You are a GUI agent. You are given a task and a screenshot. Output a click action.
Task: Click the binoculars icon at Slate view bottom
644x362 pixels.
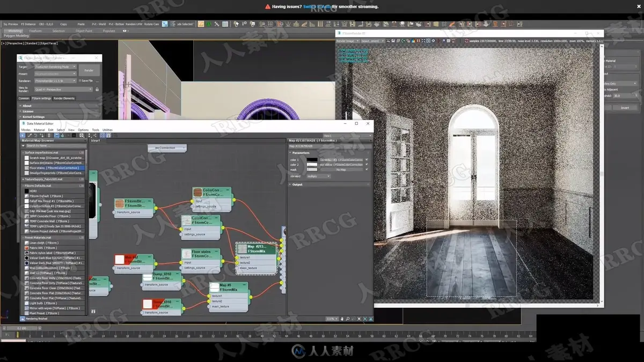[x=93, y=311]
